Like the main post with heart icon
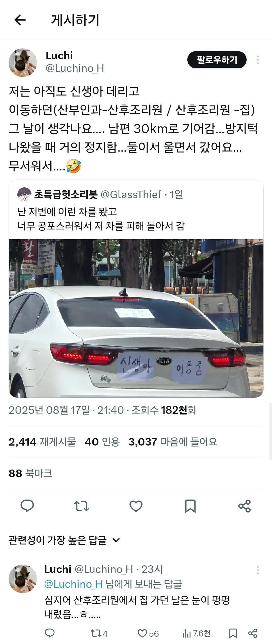This screenshot has height=644, width=272. click(x=136, y=506)
